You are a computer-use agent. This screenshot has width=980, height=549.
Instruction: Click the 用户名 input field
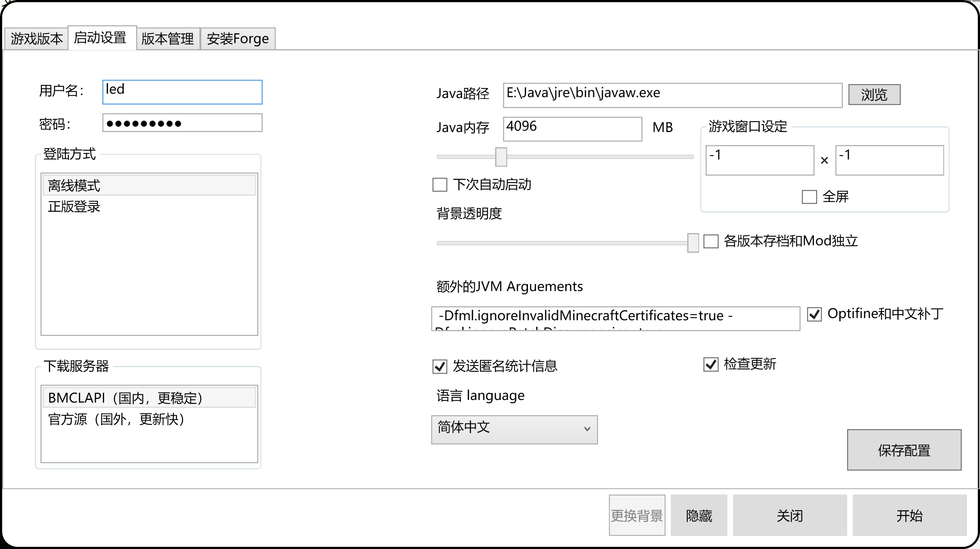tap(182, 92)
